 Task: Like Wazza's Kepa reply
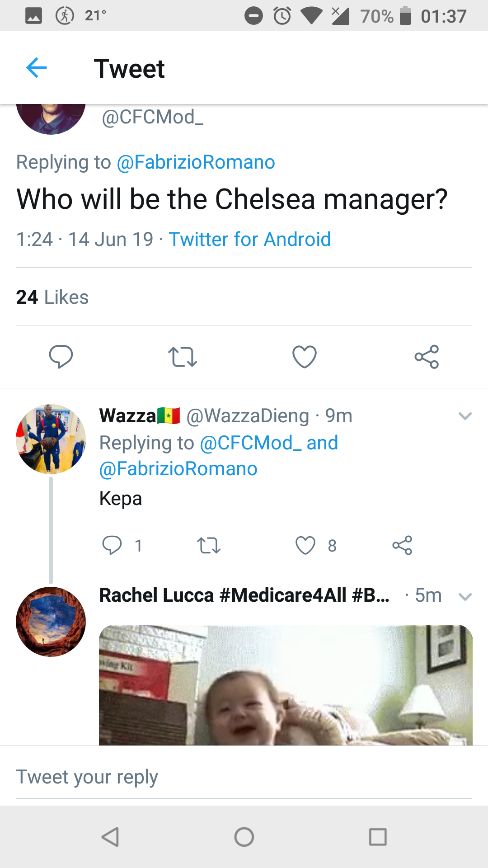(305, 545)
